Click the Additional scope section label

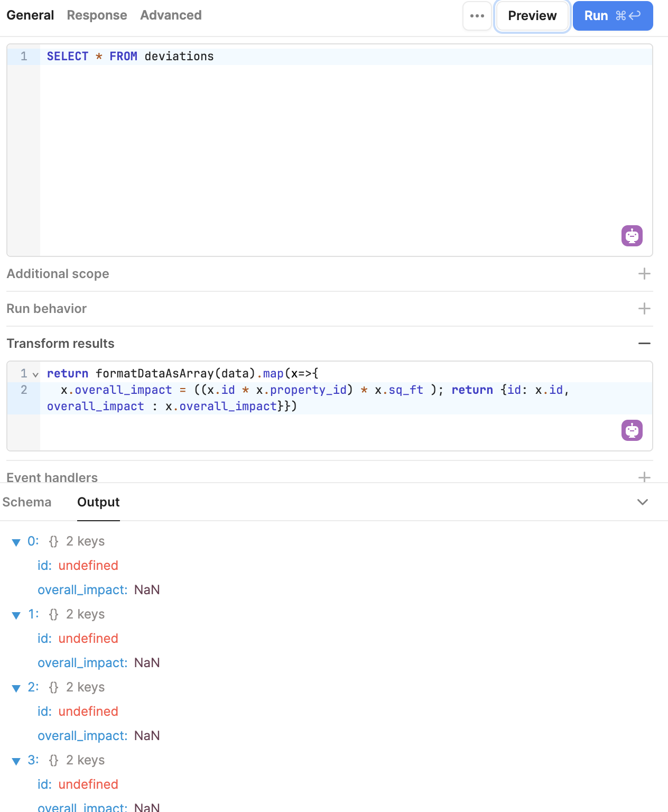(58, 274)
